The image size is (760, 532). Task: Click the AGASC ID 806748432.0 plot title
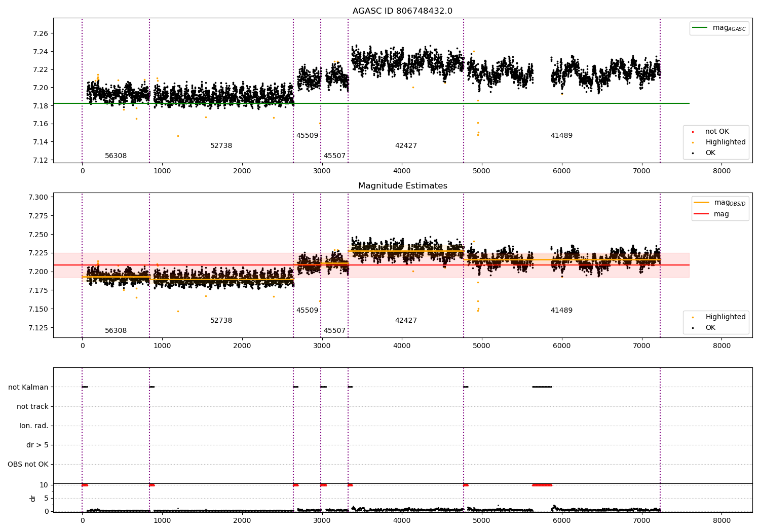(x=402, y=11)
